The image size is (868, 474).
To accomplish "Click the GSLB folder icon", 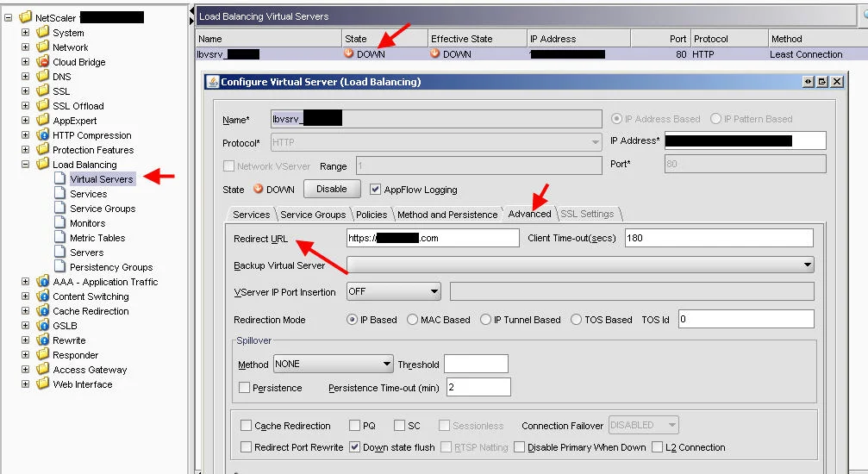I will [42, 325].
